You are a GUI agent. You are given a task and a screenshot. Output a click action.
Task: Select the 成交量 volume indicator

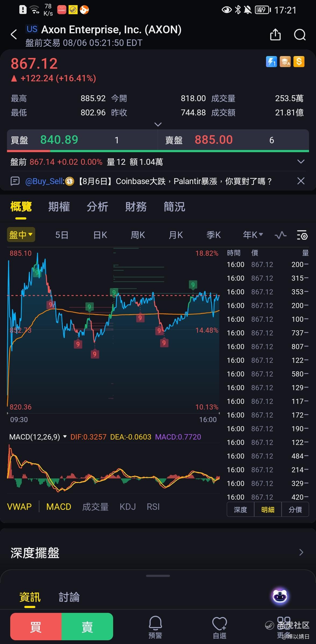95,507
